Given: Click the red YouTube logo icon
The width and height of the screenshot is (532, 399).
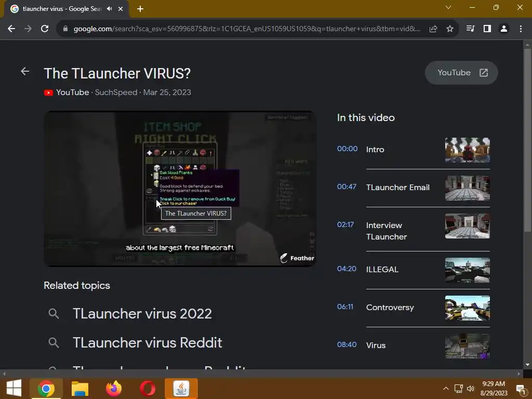Looking at the screenshot, I should click(48, 92).
